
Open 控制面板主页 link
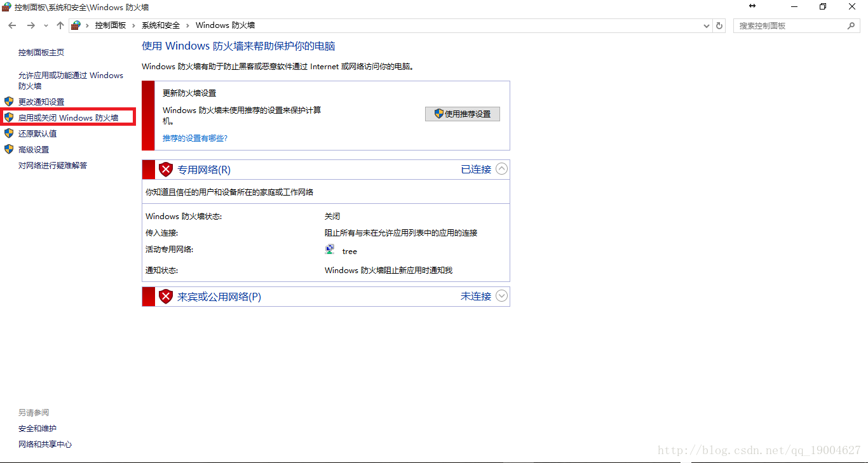click(41, 53)
